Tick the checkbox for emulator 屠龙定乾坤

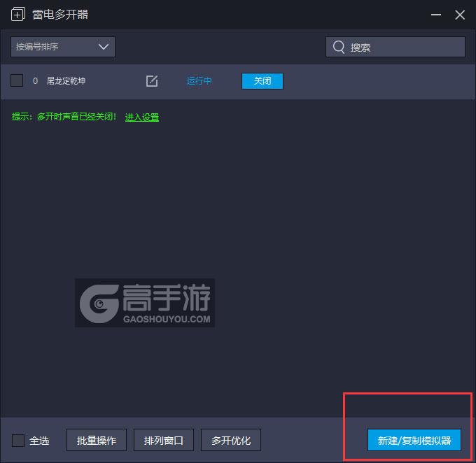tap(17, 80)
